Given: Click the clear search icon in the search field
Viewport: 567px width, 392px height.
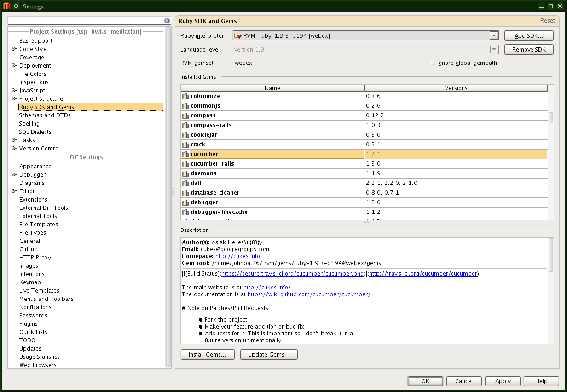Looking at the screenshot, I should tap(167, 21).
